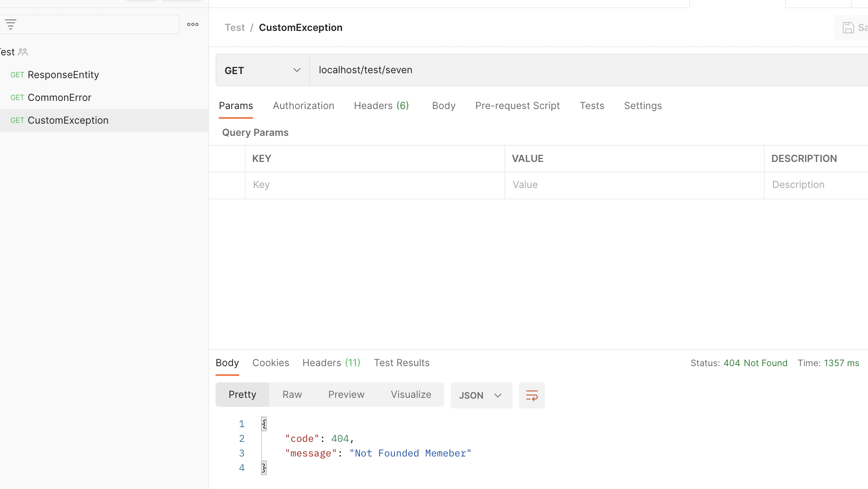Show the Raw response view

tap(292, 395)
